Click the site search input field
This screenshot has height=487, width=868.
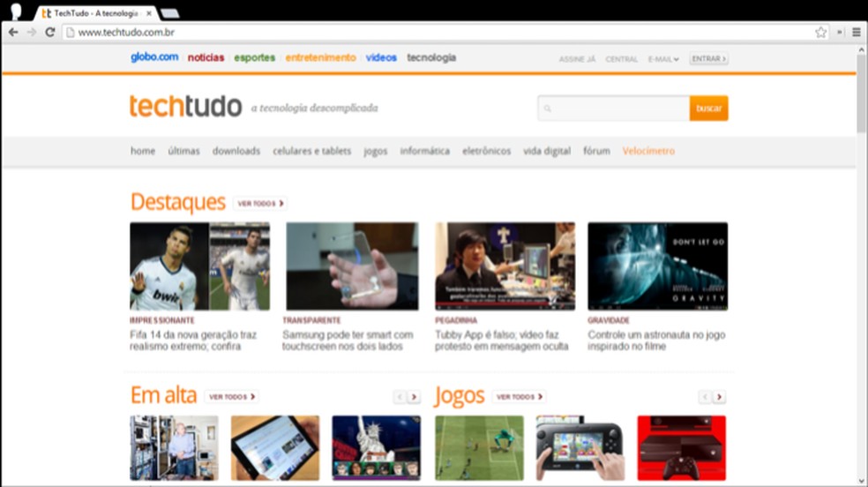[613, 108]
